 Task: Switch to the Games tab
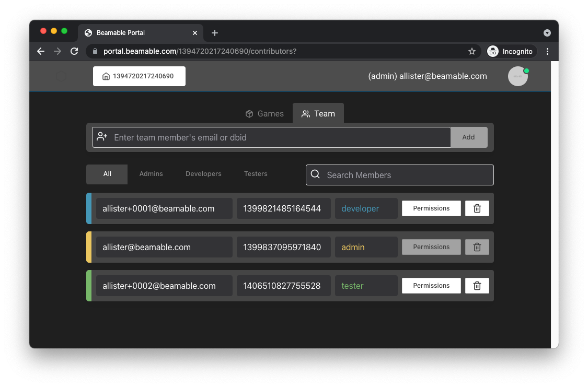pyautogui.click(x=265, y=113)
